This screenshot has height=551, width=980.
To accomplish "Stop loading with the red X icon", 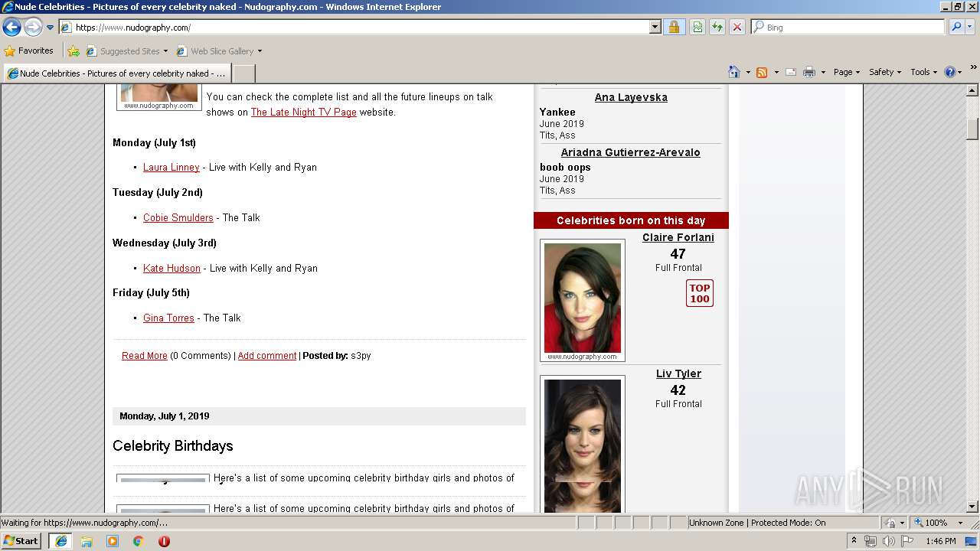I will click(x=737, y=28).
